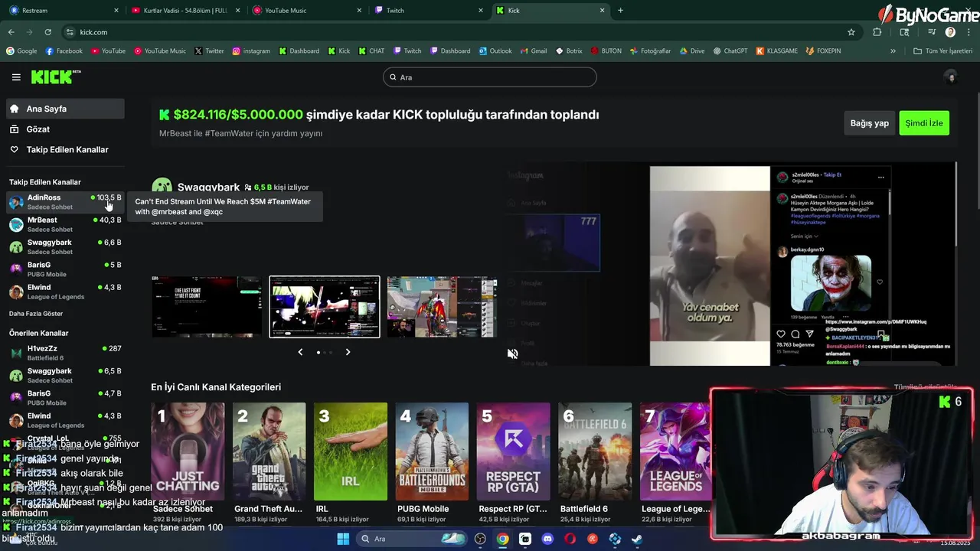Open BarisG in followed channels list
The width and height of the screenshot is (980, 551).
[x=65, y=269]
